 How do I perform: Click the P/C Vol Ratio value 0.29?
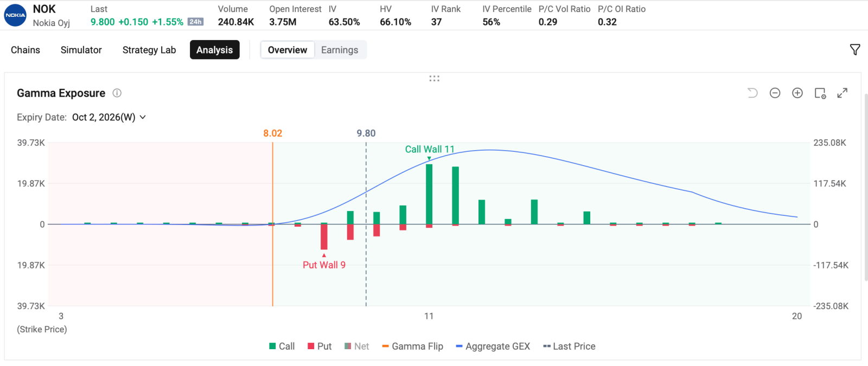(x=548, y=22)
